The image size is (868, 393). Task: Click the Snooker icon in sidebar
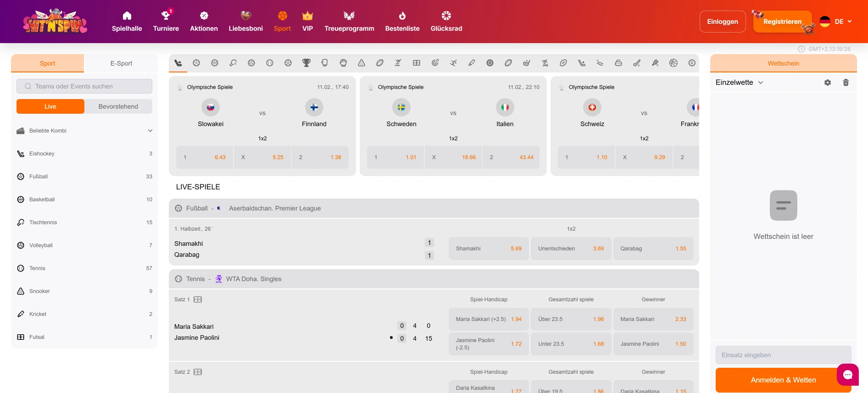[21, 291]
